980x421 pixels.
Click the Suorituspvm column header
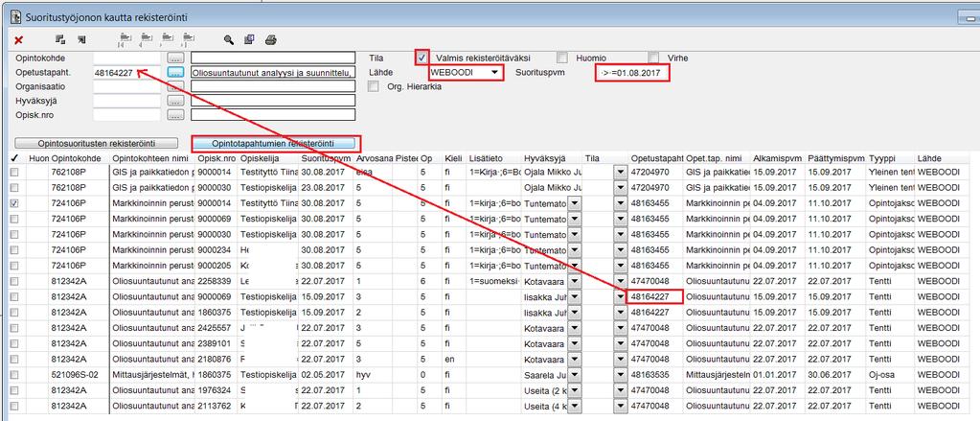pos(326,158)
